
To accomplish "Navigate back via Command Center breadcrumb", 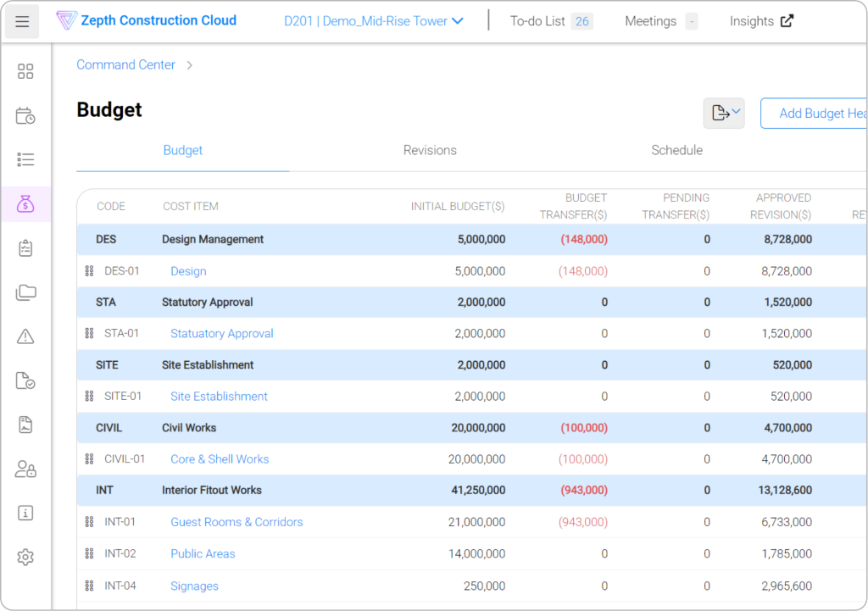I will pyautogui.click(x=125, y=64).
